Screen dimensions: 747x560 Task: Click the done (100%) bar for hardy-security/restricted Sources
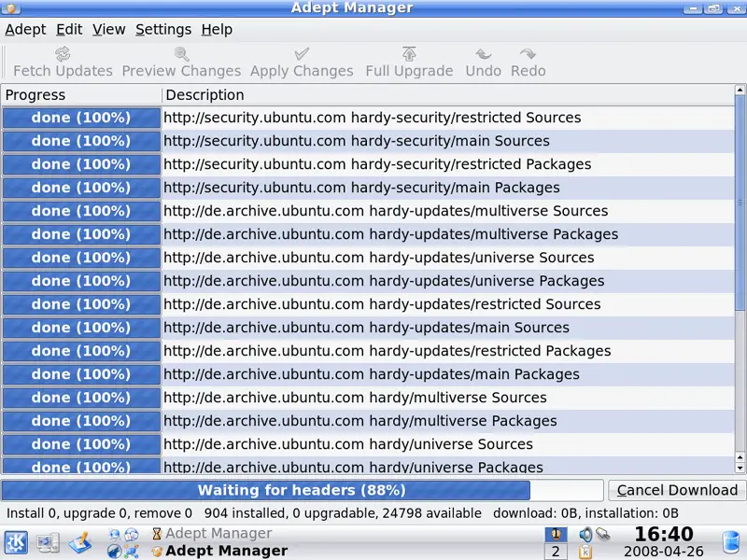(x=81, y=118)
